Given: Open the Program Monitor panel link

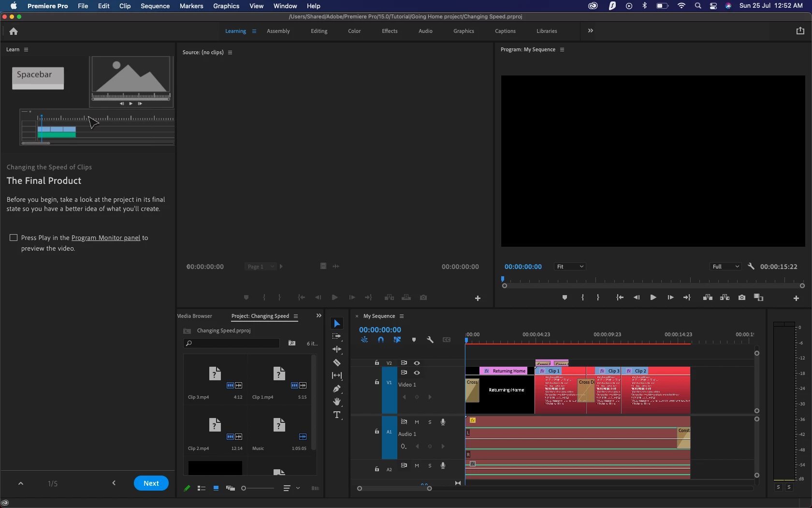Looking at the screenshot, I should [105, 238].
